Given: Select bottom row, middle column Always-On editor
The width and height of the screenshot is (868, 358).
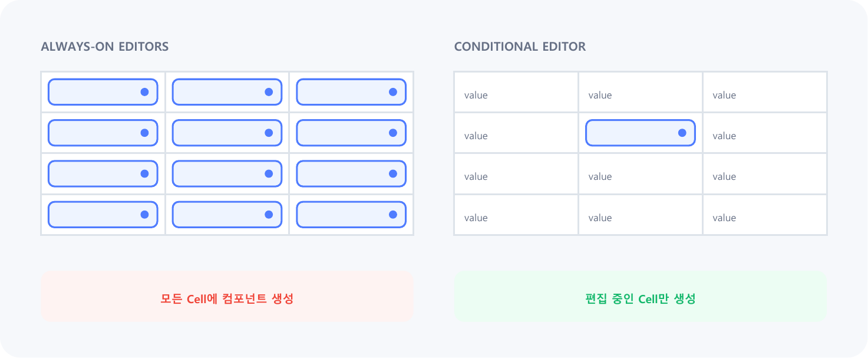Looking at the screenshot, I should pyautogui.click(x=227, y=215).
